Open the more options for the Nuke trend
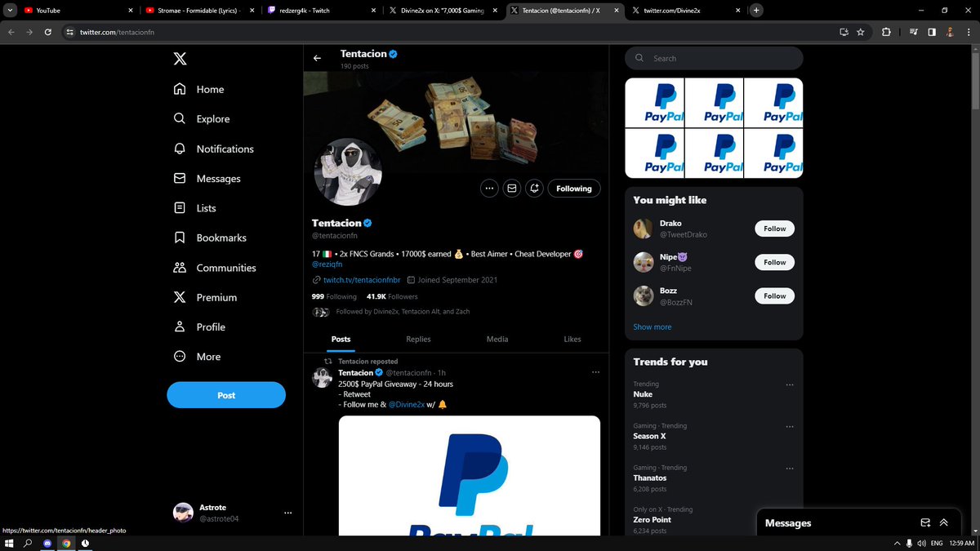 (x=789, y=384)
